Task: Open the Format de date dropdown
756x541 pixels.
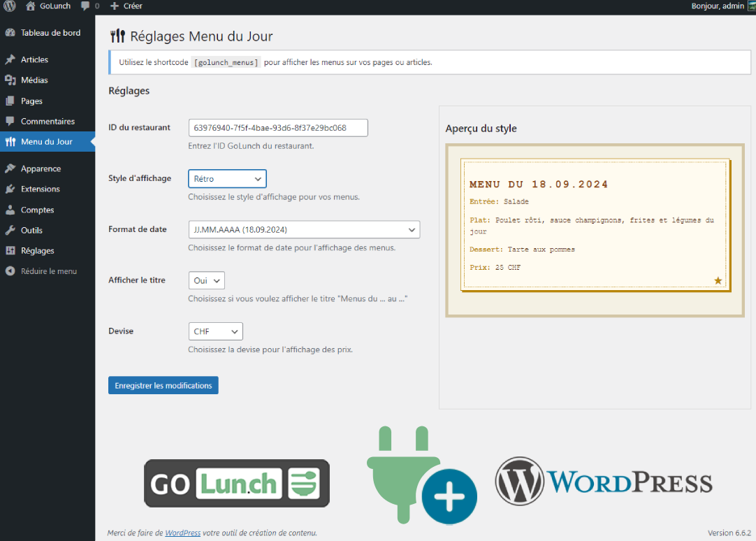Action: (x=304, y=229)
